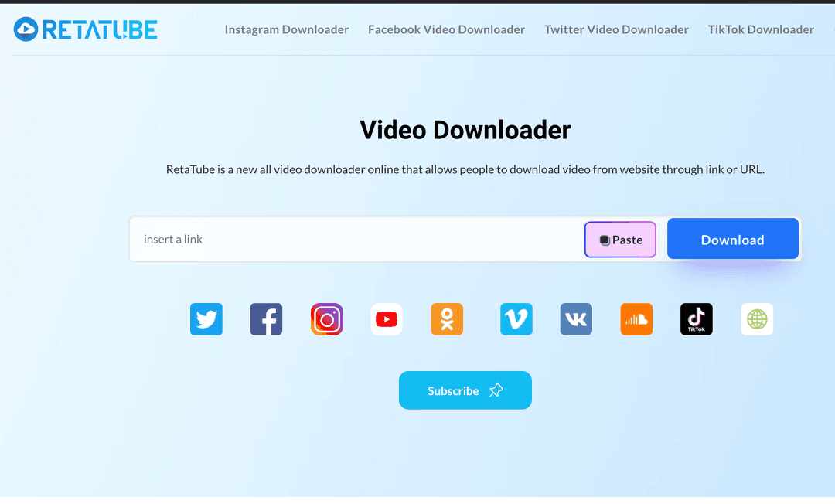Select the Vimeo icon
The image size is (835, 504).
click(x=516, y=319)
